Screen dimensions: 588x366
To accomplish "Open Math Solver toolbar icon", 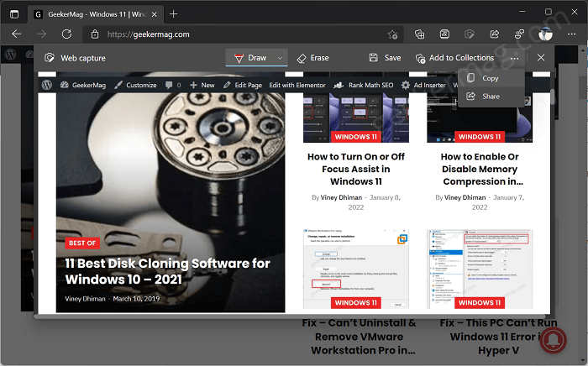I will click(444, 34).
